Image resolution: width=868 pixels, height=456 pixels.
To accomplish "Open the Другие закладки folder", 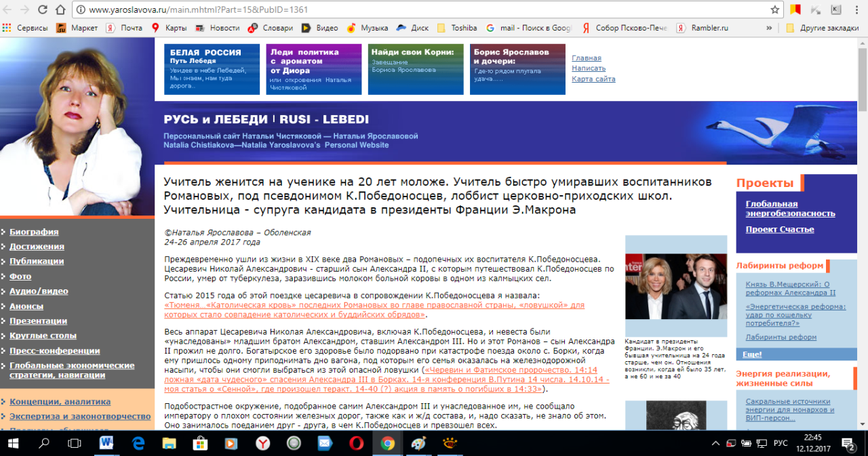I will pyautogui.click(x=823, y=28).
